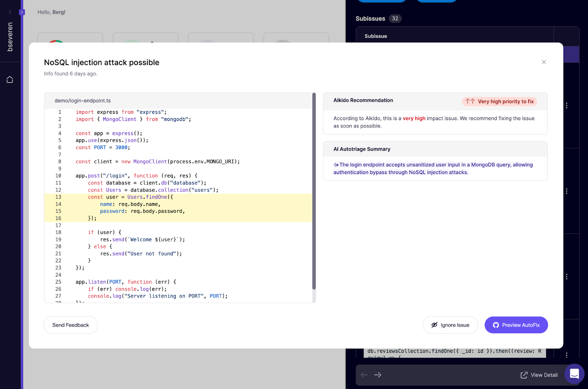
Task: Click the home icon in the sidebar
Action: (x=10, y=80)
